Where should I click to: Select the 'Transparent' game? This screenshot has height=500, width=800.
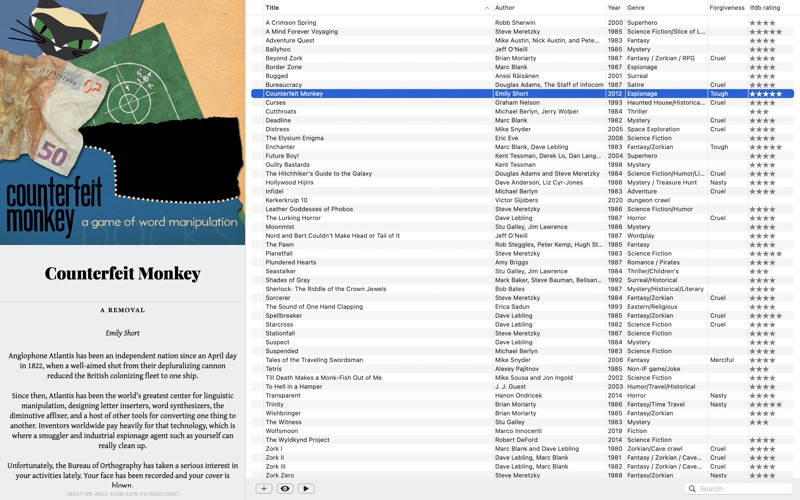click(522, 395)
